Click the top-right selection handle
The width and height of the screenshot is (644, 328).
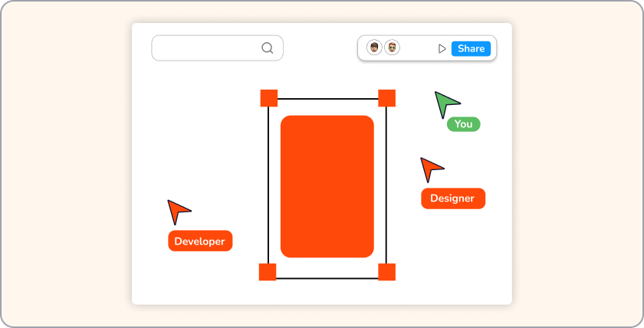[386, 98]
